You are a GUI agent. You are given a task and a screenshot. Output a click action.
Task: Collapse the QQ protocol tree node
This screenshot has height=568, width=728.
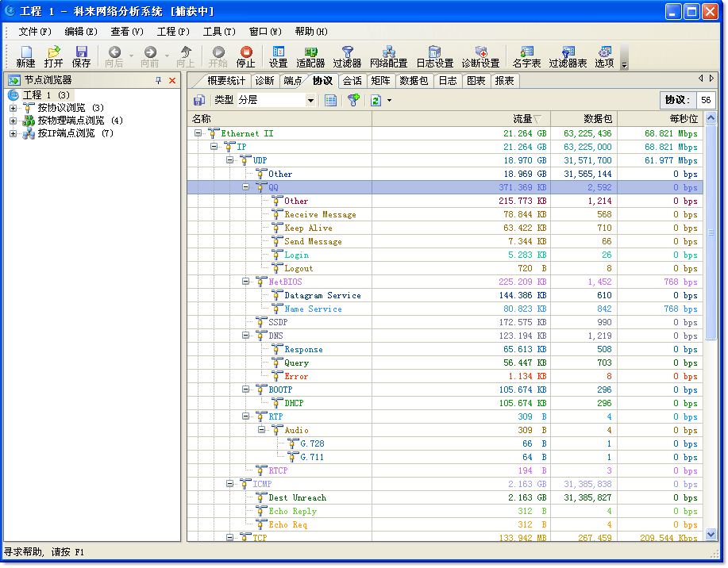click(x=246, y=188)
